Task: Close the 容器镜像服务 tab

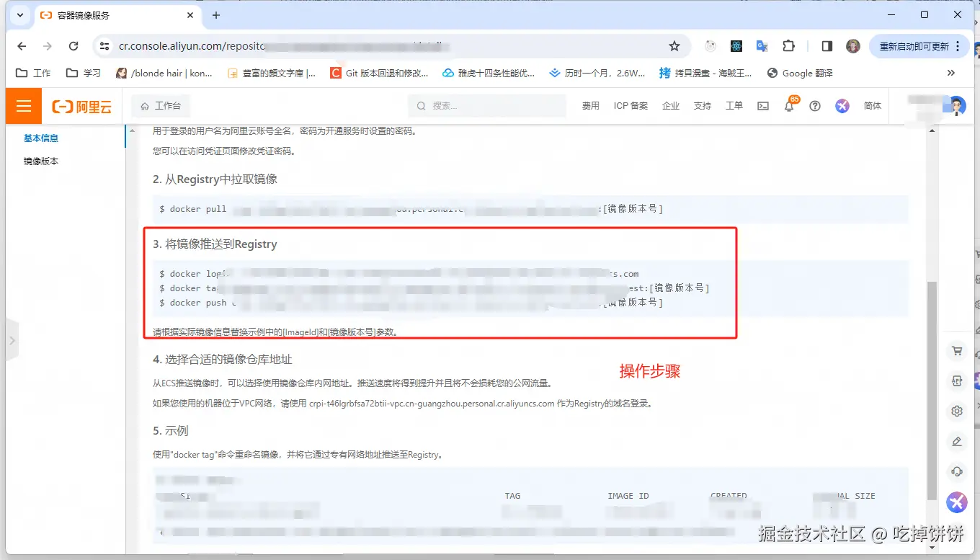Action: click(190, 15)
